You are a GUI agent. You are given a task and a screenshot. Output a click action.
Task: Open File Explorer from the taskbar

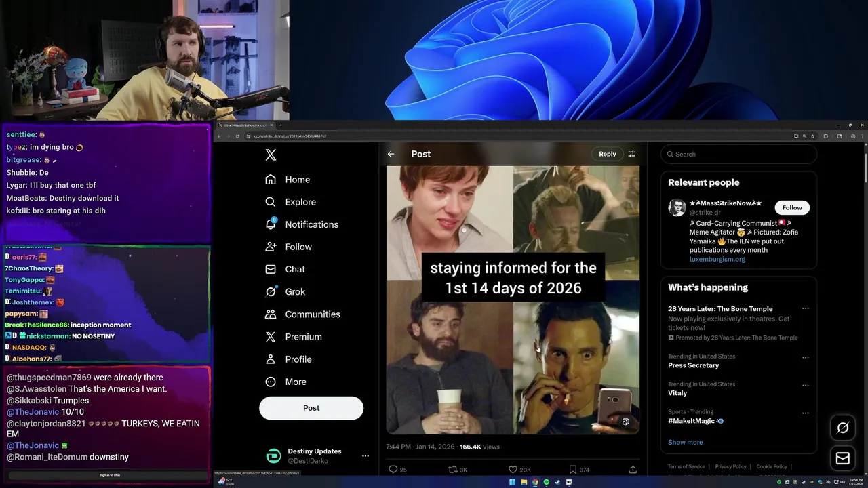click(524, 482)
